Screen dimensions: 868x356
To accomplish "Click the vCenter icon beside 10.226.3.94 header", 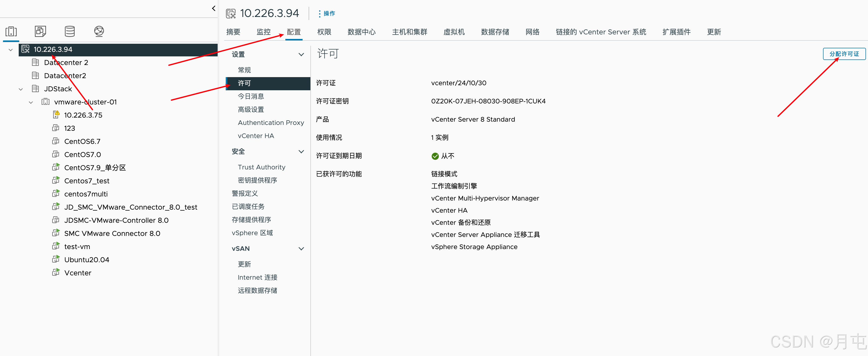I will point(231,13).
